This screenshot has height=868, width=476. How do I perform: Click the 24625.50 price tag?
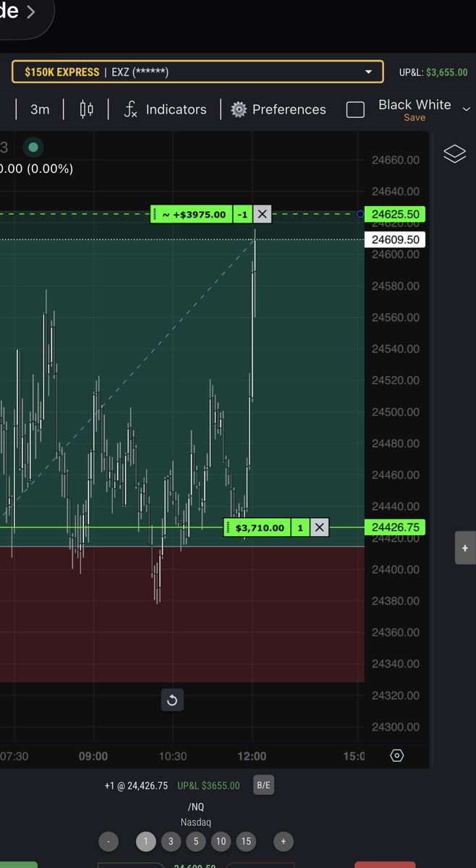coord(395,214)
